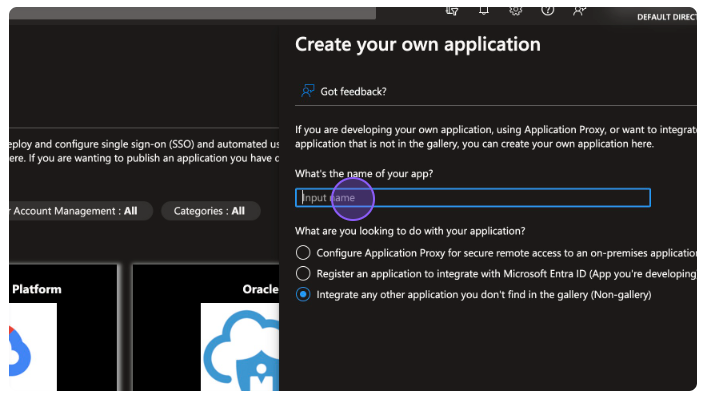Open the Platform gallery app tile
Screen dimensions: 704x397
(64, 328)
